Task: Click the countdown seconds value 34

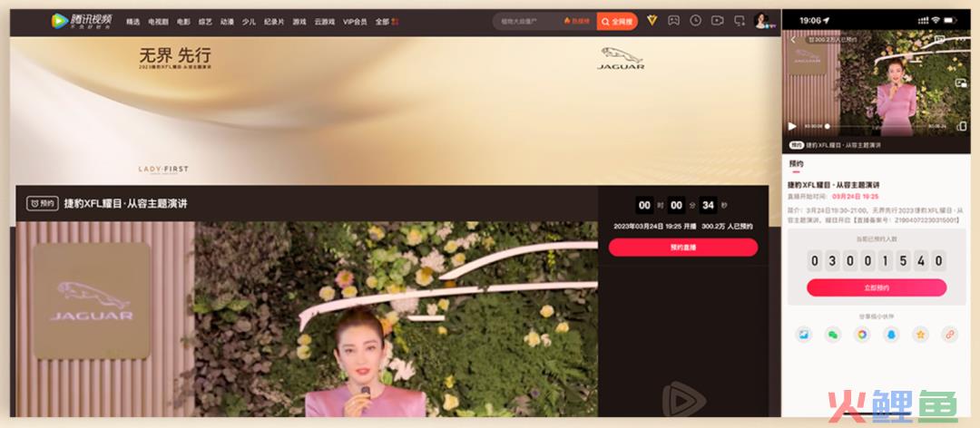Action: click(708, 205)
